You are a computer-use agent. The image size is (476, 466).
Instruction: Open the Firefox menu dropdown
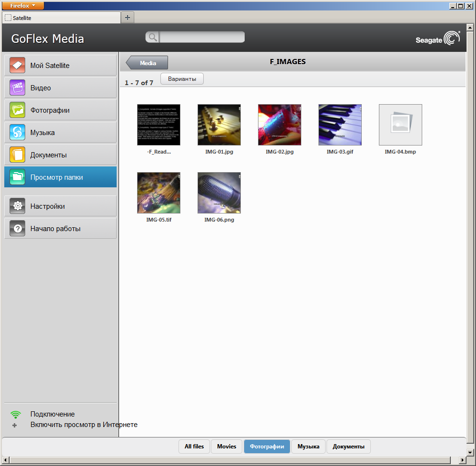[23, 5]
